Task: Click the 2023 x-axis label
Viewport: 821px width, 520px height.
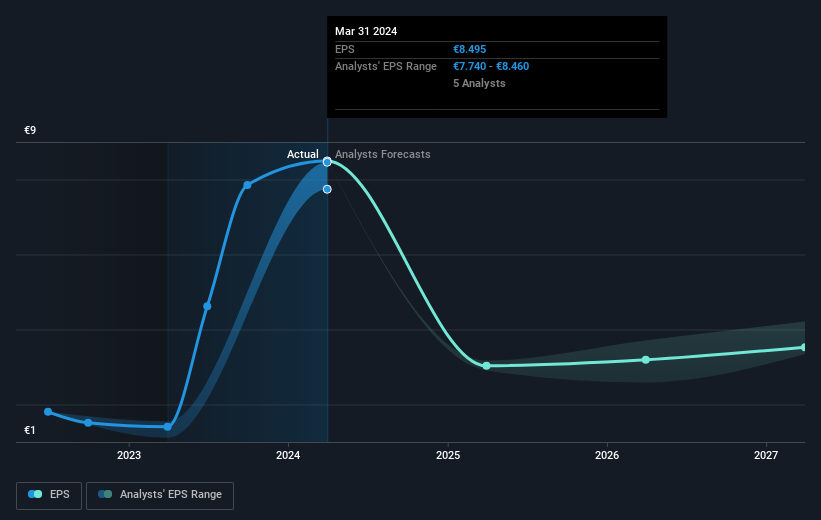Action: click(129, 455)
